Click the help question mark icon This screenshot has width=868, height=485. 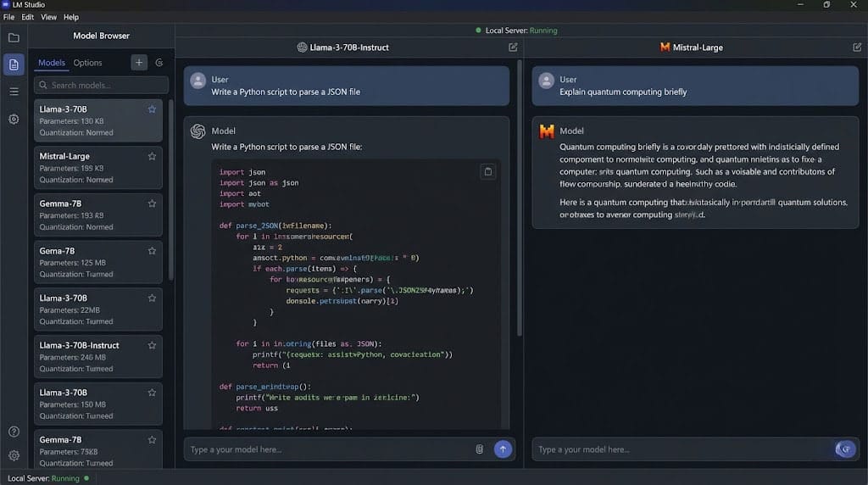tap(14, 432)
